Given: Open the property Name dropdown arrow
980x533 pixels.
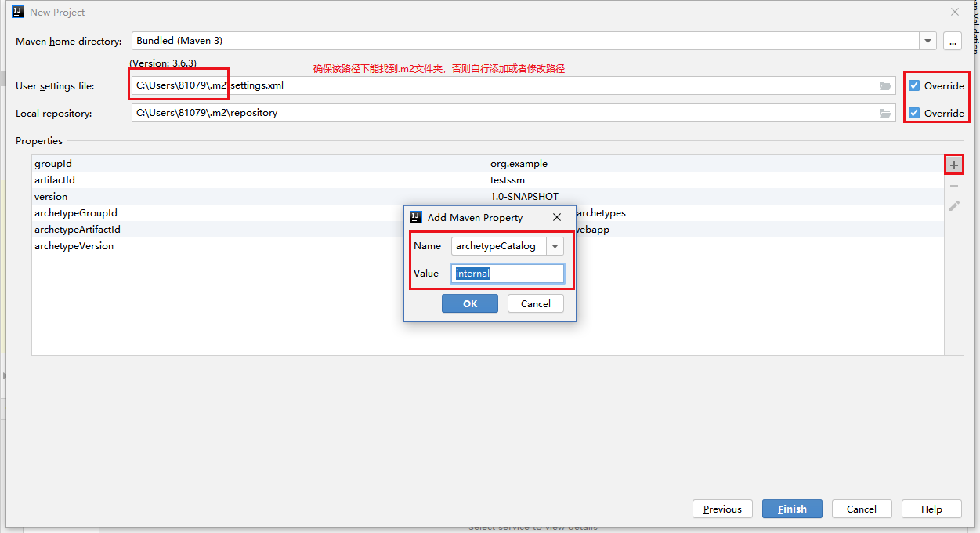Looking at the screenshot, I should (x=555, y=246).
